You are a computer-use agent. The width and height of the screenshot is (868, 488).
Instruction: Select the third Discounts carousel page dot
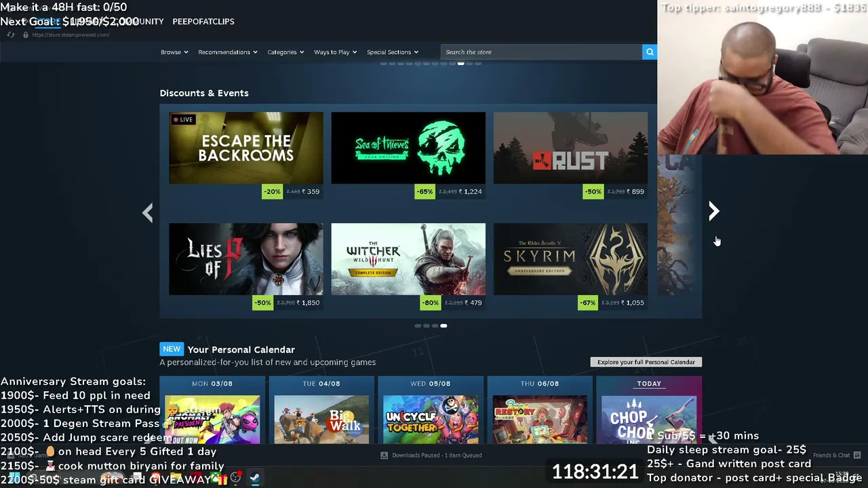tap(435, 326)
